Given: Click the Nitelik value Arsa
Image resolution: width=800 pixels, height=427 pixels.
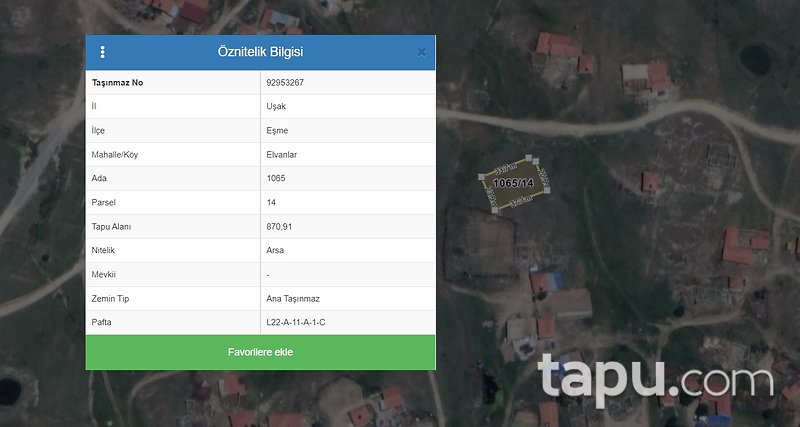Looking at the screenshot, I should [275, 250].
